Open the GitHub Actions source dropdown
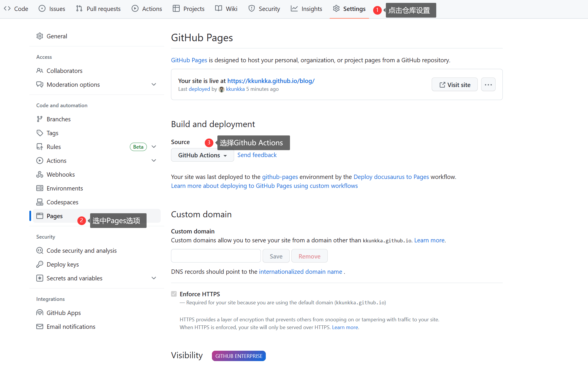588x368 pixels. (x=202, y=155)
